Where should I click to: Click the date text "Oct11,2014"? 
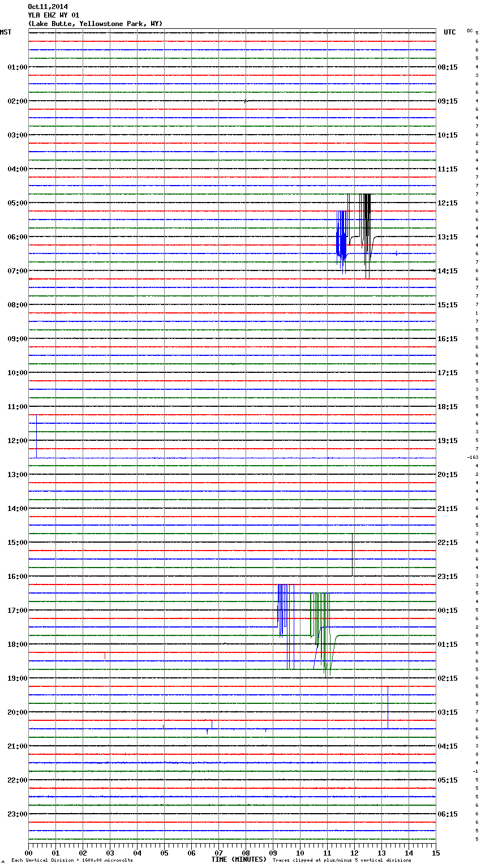[48, 7]
